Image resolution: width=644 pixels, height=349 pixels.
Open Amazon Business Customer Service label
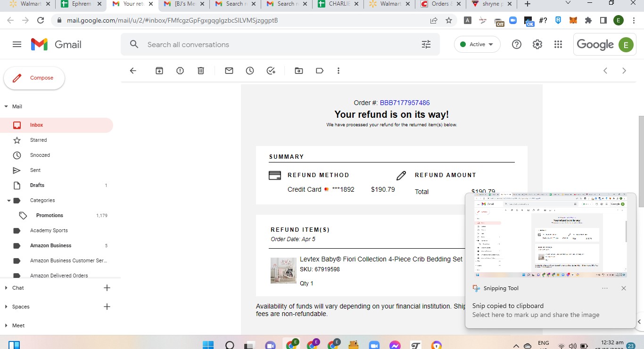(57, 261)
